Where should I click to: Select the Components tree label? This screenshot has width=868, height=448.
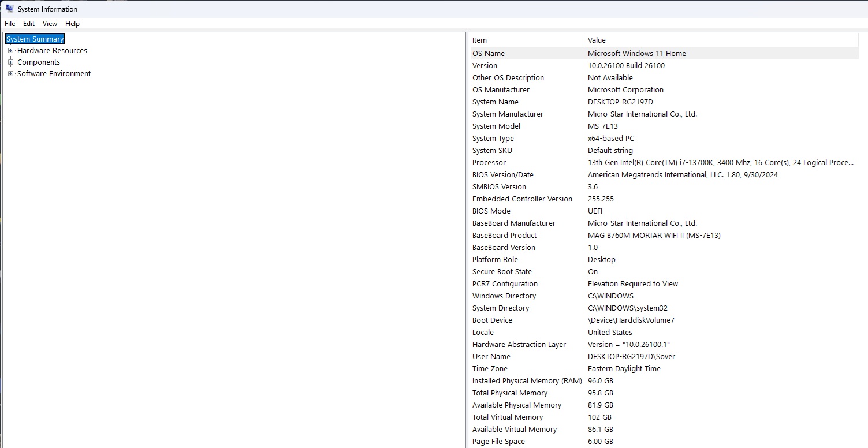[x=39, y=62]
